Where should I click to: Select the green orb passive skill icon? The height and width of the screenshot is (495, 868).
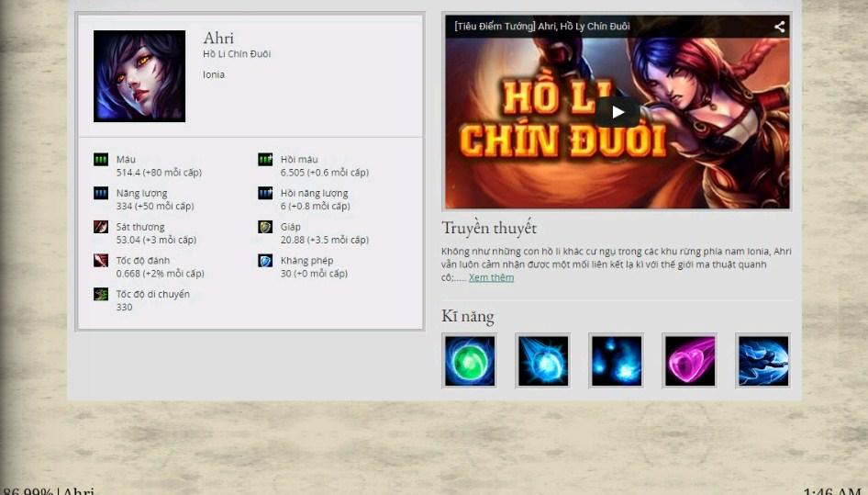(470, 361)
